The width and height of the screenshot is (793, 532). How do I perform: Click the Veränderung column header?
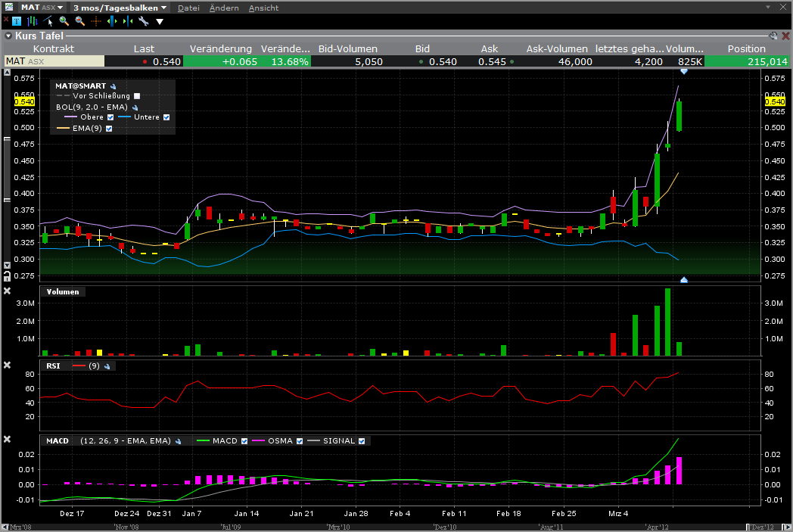(220, 48)
